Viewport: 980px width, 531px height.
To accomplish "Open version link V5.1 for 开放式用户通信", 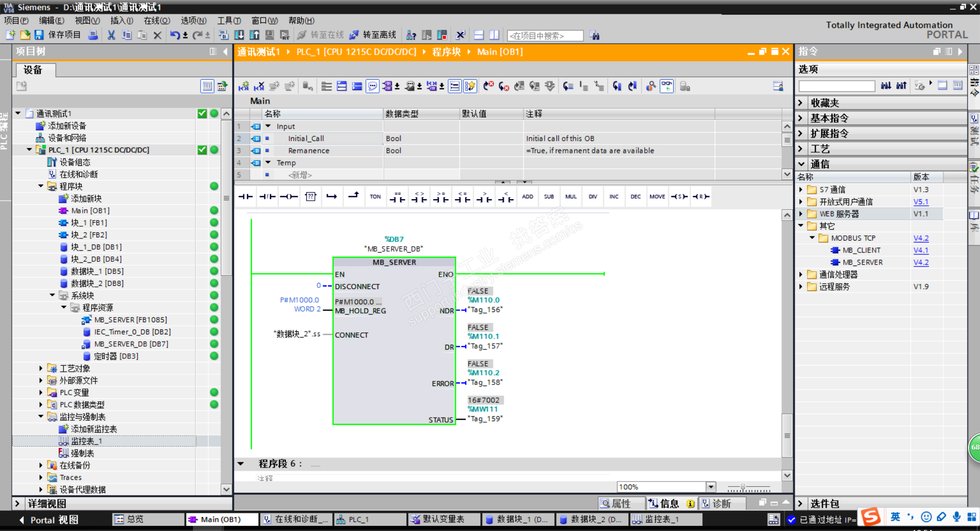I will tap(921, 202).
